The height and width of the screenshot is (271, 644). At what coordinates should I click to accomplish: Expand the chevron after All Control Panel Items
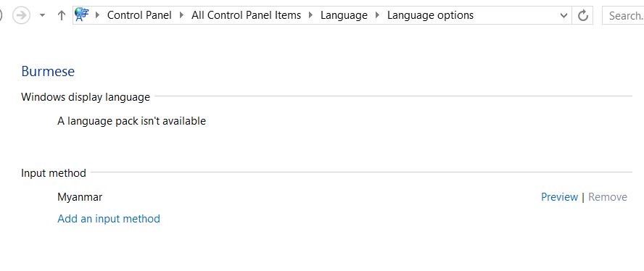click(x=311, y=16)
